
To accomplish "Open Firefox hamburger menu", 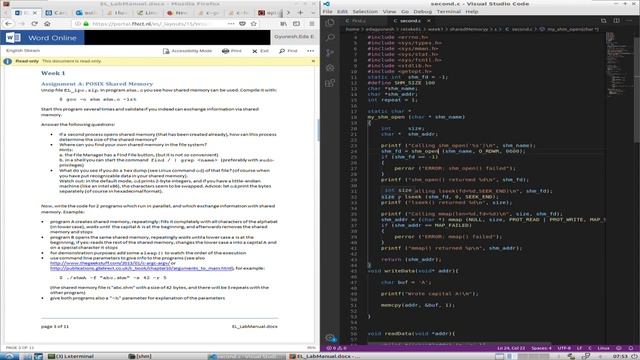I will coord(312,24).
